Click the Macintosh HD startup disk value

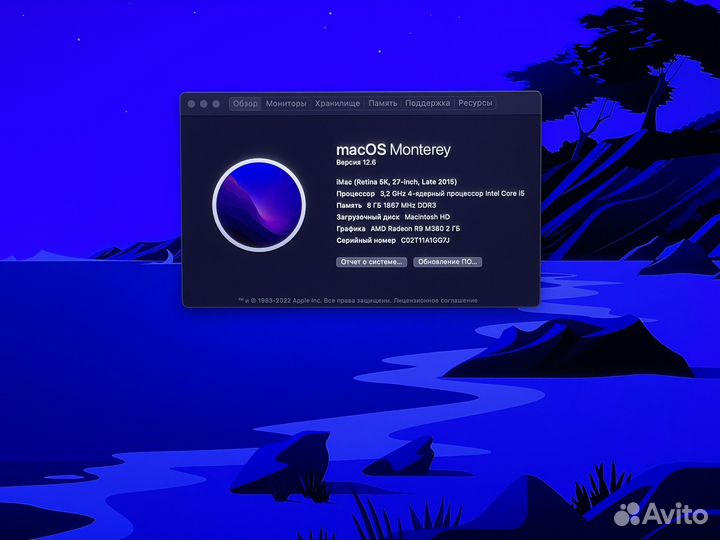tap(427, 217)
